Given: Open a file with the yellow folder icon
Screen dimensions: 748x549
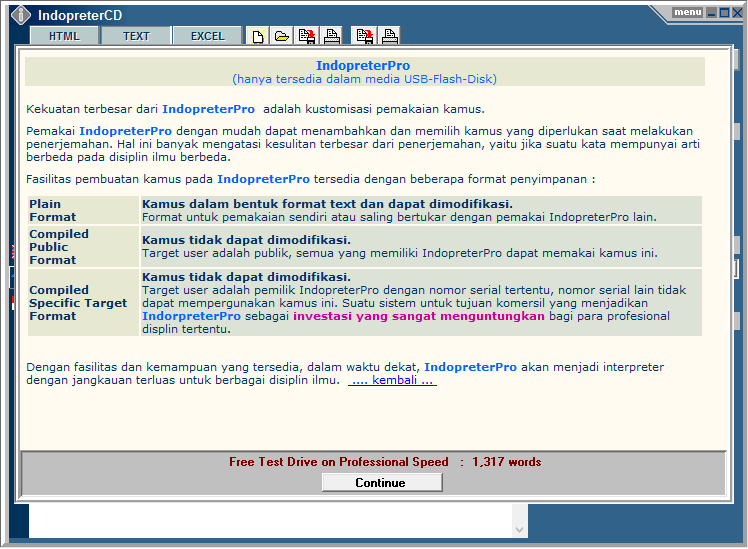Looking at the screenshot, I should click(282, 36).
